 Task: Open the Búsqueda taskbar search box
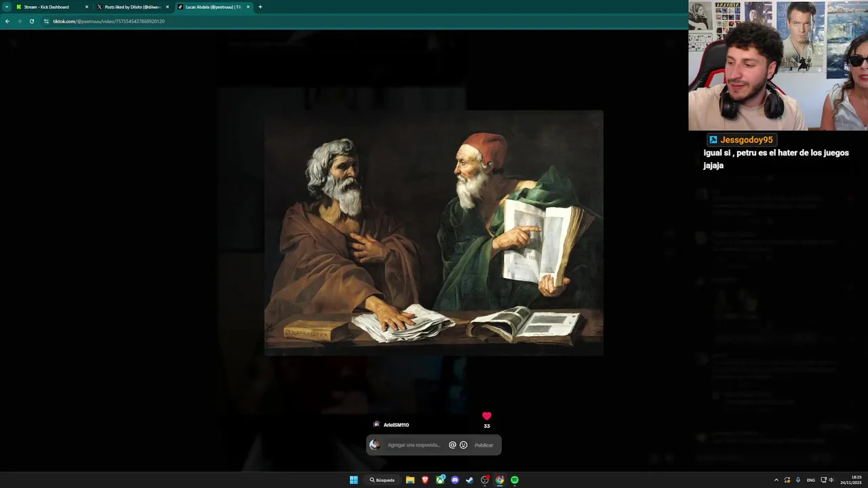[x=382, y=480]
